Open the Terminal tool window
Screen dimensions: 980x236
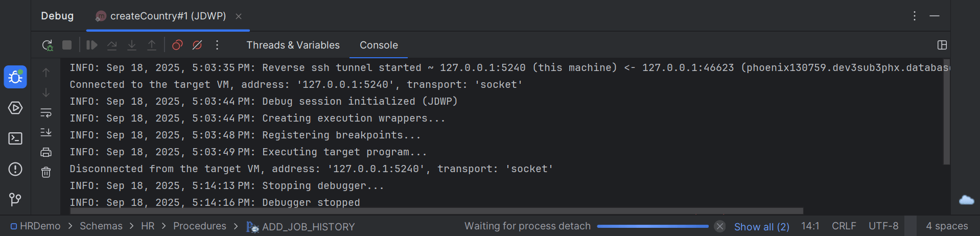click(15, 138)
